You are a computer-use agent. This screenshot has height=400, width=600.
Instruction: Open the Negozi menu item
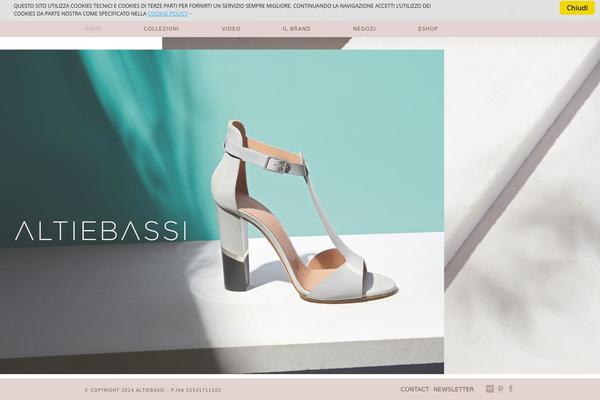[364, 29]
